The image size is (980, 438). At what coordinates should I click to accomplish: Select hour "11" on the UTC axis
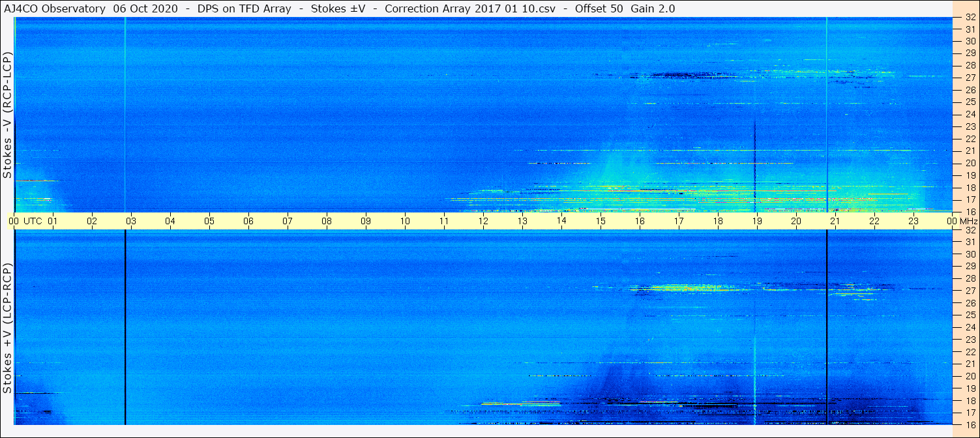pos(444,221)
